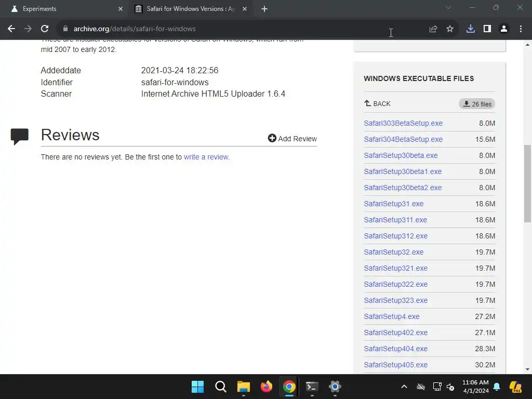Click the cloud-off sync tray icon
This screenshot has width=532, height=399.
coord(421,387)
